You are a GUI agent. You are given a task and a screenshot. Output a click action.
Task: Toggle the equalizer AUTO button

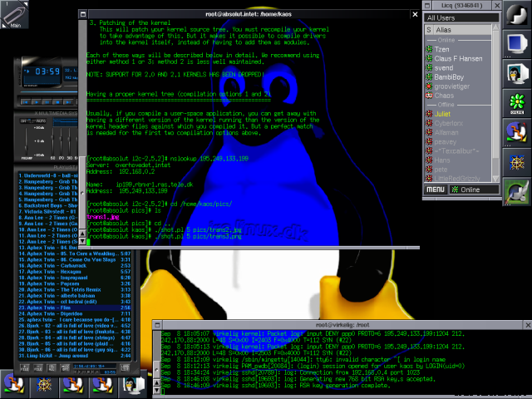pyautogui.click(x=41, y=121)
